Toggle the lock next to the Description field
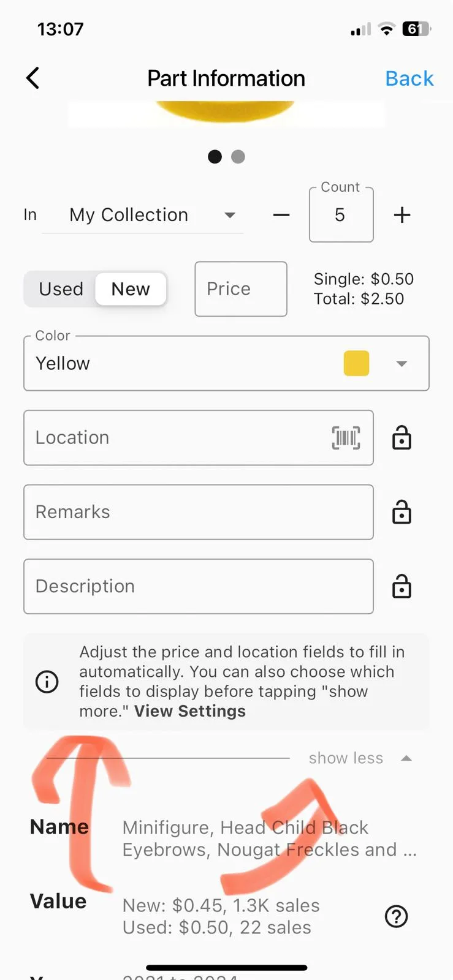 402,586
